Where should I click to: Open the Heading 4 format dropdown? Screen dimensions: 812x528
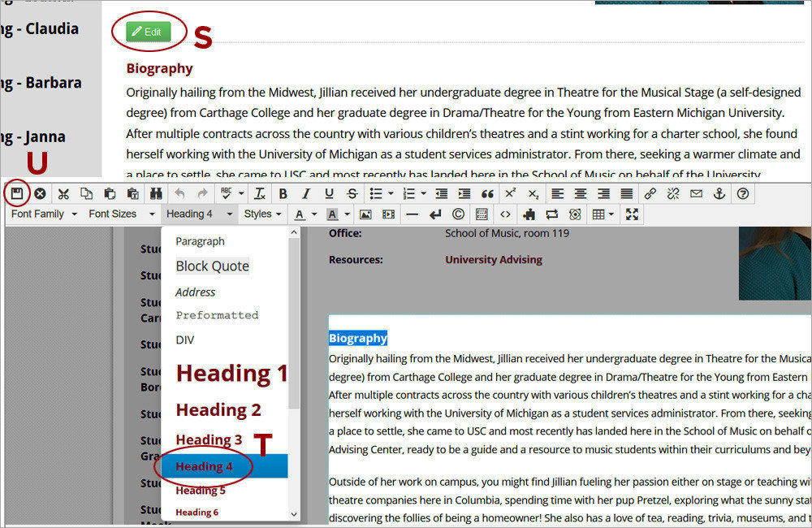click(x=199, y=214)
